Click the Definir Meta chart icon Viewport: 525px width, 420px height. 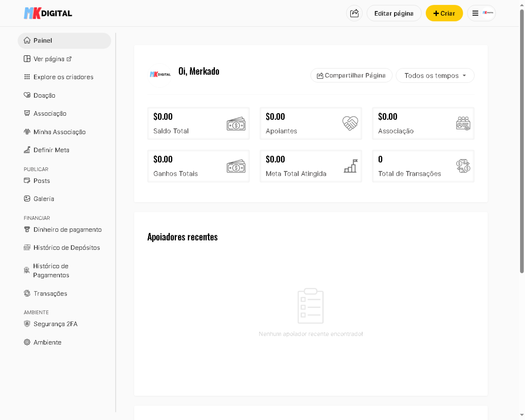pos(27,150)
